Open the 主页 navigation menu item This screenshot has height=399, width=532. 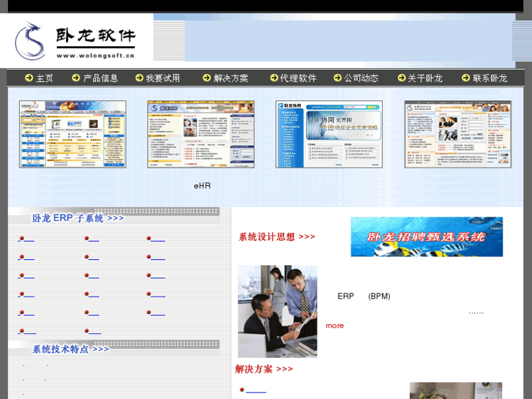45,78
